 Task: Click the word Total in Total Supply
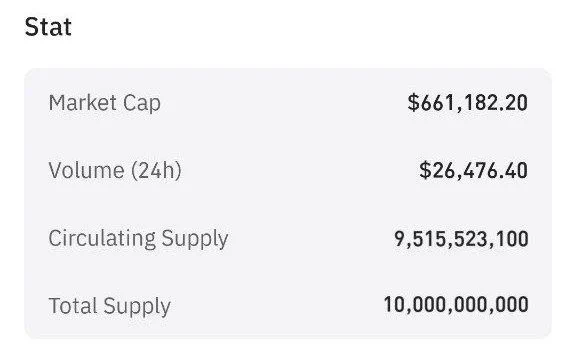point(73,306)
